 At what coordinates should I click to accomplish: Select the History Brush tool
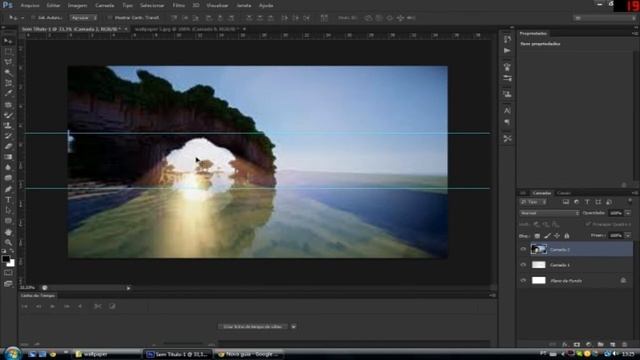tap(8, 136)
